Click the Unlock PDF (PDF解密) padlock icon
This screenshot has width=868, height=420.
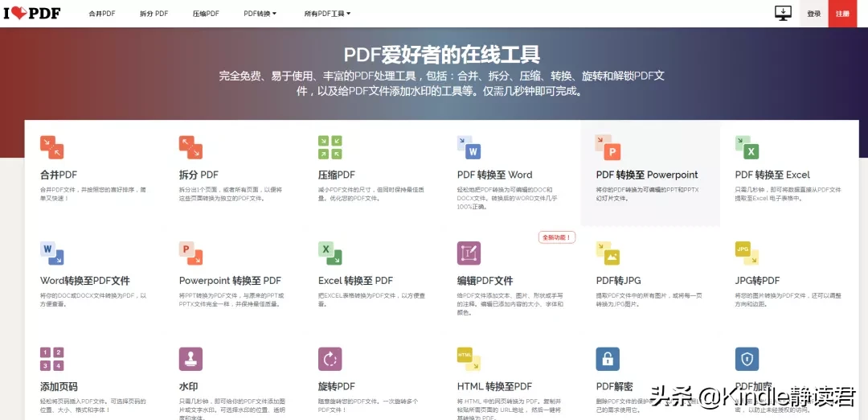608,359
